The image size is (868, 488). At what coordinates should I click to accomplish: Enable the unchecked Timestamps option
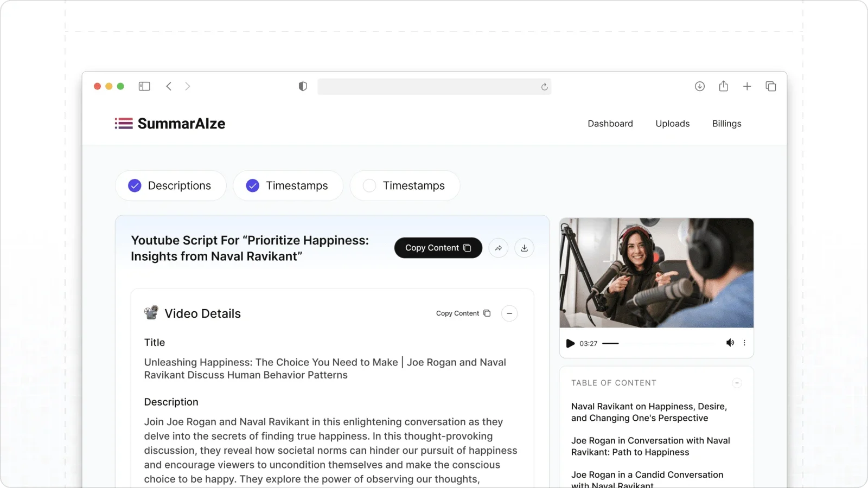coord(405,185)
